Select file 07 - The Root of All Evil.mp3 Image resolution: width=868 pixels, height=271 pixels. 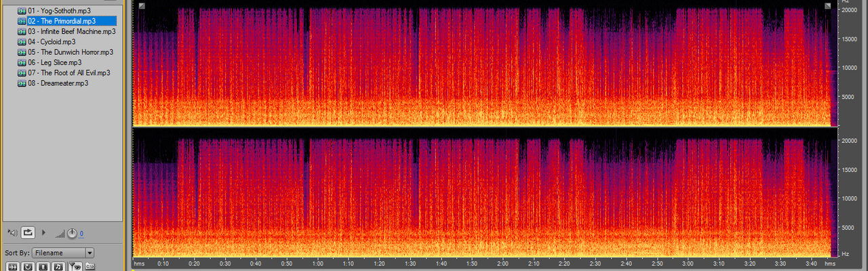(64, 72)
